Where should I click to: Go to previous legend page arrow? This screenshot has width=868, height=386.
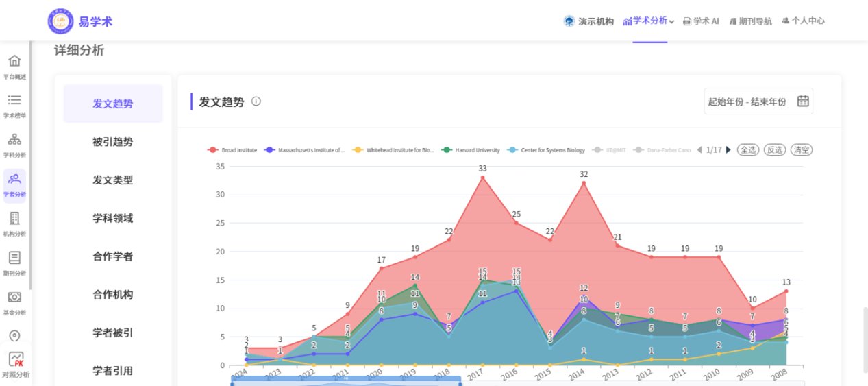pyautogui.click(x=699, y=150)
